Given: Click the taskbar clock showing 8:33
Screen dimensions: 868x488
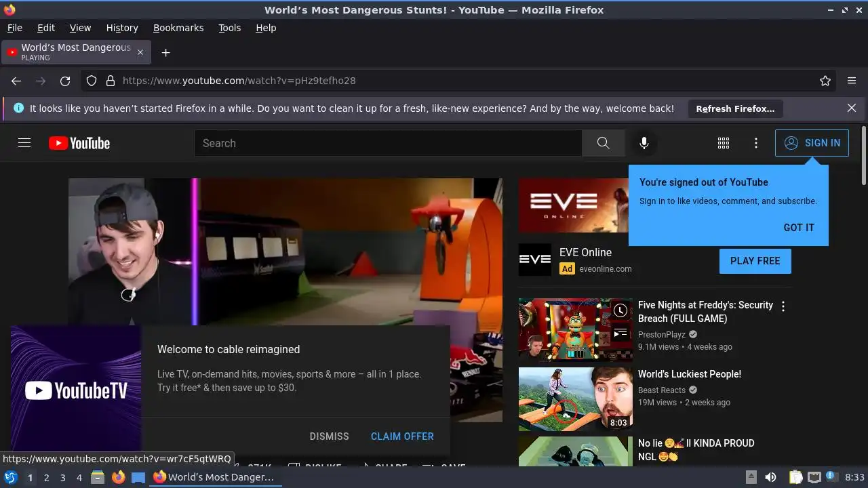Looking at the screenshot, I should (854, 477).
